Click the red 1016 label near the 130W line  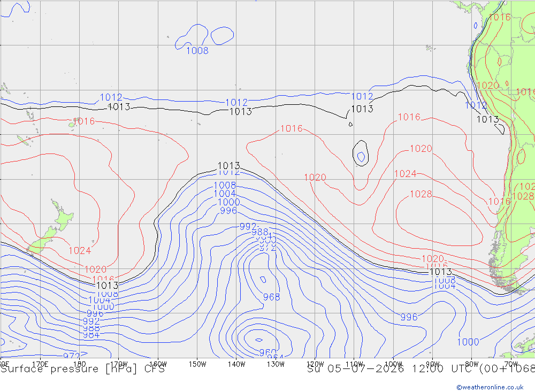[x=292, y=129]
